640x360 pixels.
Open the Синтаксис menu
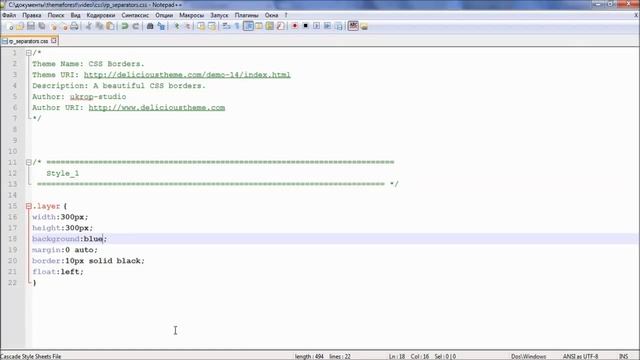(x=135, y=15)
